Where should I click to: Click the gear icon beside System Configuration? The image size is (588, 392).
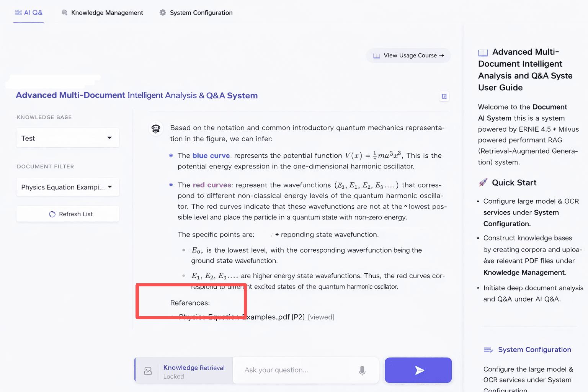pyautogui.click(x=163, y=13)
